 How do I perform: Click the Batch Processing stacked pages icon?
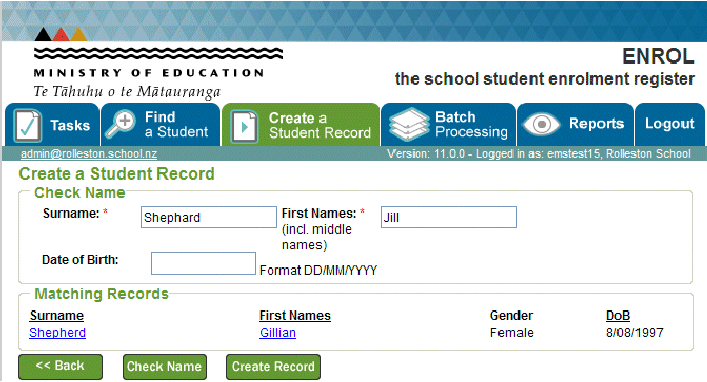(409, 124)
